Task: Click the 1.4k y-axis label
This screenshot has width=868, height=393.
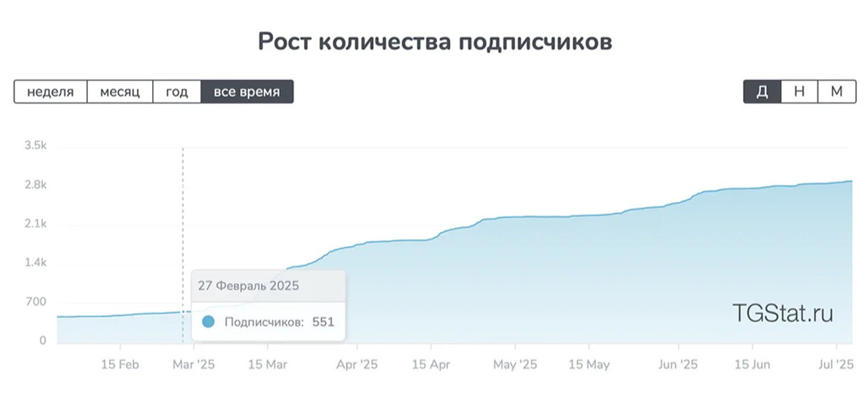Action: click(35, 263)
